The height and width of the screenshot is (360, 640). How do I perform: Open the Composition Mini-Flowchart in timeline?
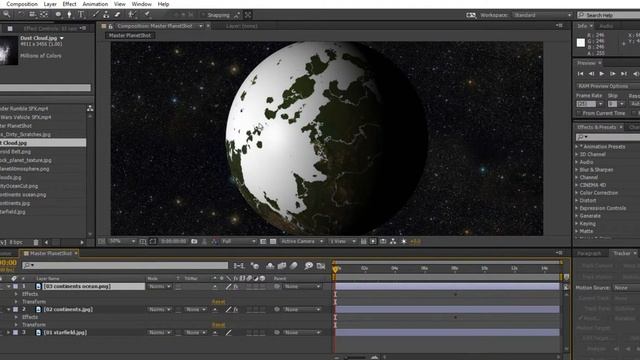[x=239, y=266]
